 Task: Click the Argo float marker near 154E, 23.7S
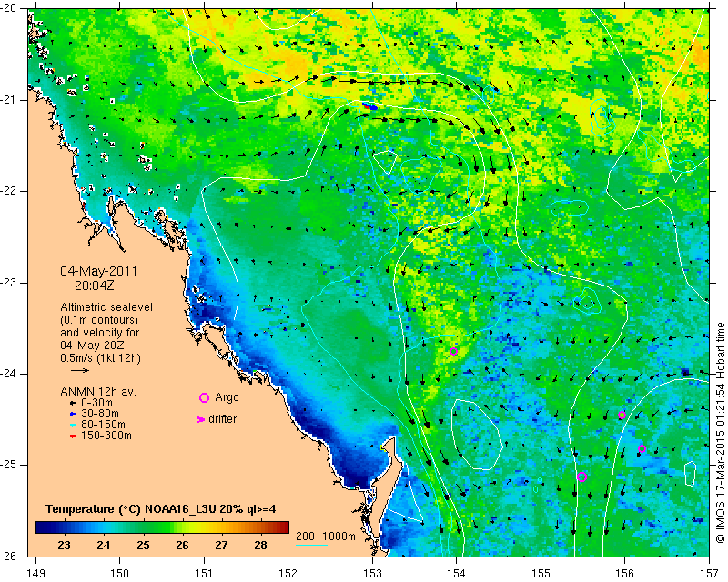pyautogui.click(x=453, y=351)
